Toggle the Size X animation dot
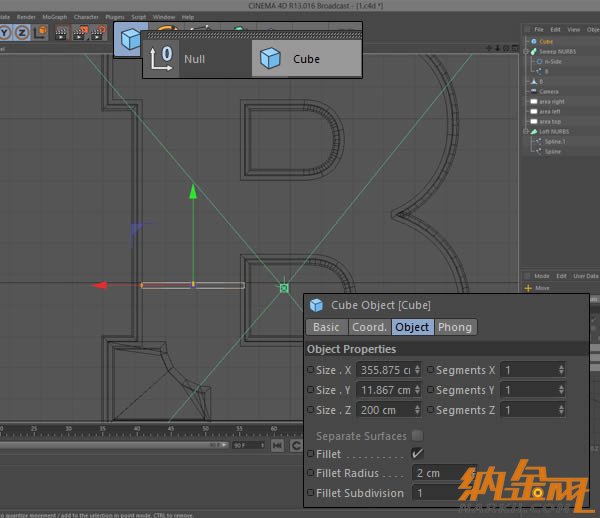The image size is (600, 518). click(x=311, y=370)
